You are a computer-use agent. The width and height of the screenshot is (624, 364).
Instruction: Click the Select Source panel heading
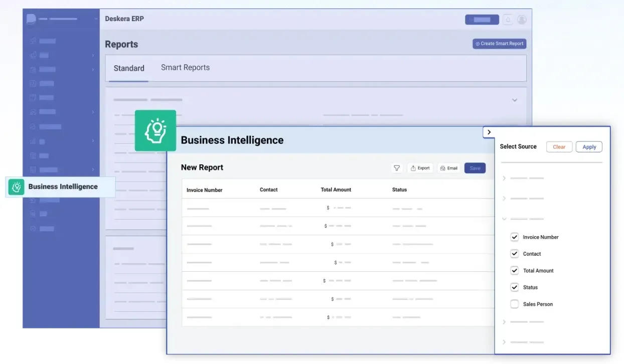coord(518,146)
